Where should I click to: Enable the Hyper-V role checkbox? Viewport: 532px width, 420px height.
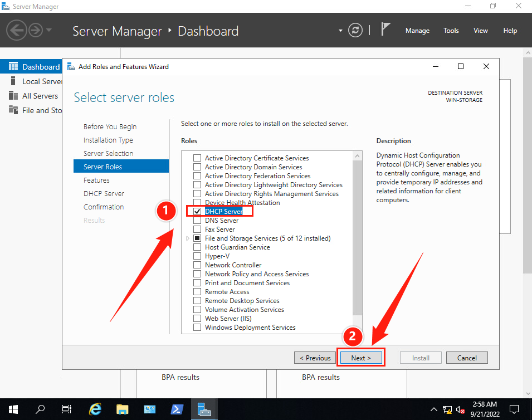point(197,256)
